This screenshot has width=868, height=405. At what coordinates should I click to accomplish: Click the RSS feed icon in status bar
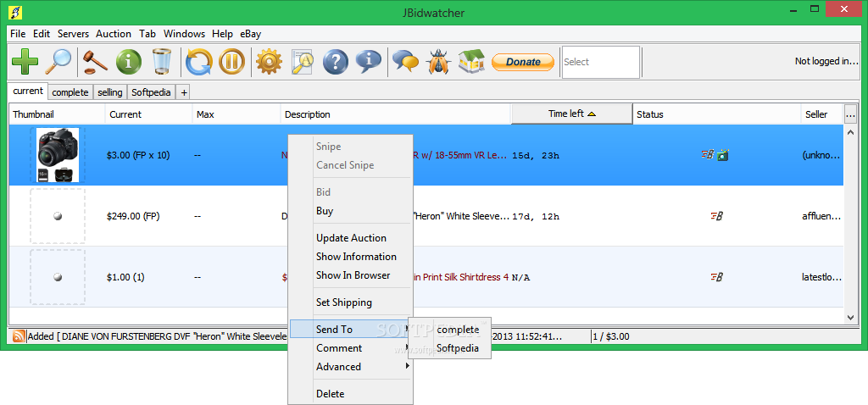click(19, 336)
